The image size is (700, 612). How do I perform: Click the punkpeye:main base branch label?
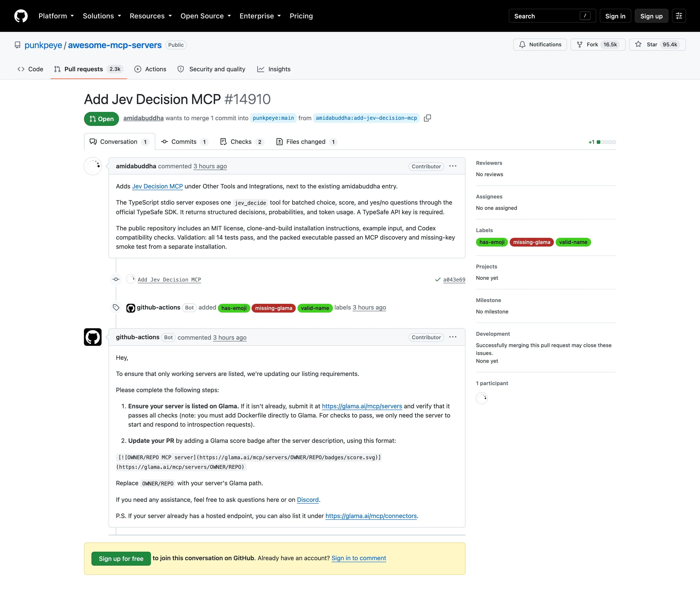[273, 118]
